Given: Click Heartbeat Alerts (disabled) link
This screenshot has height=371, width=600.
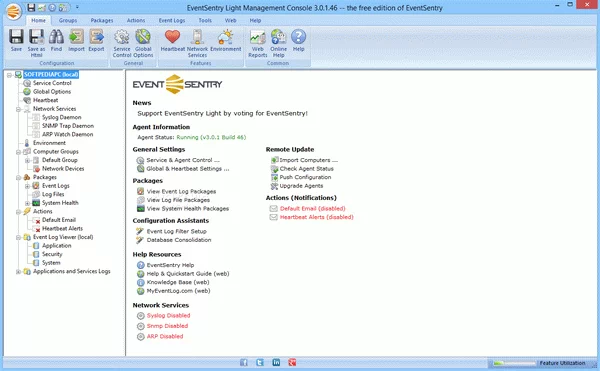Looking at the screenshot, I should point(316,217).
